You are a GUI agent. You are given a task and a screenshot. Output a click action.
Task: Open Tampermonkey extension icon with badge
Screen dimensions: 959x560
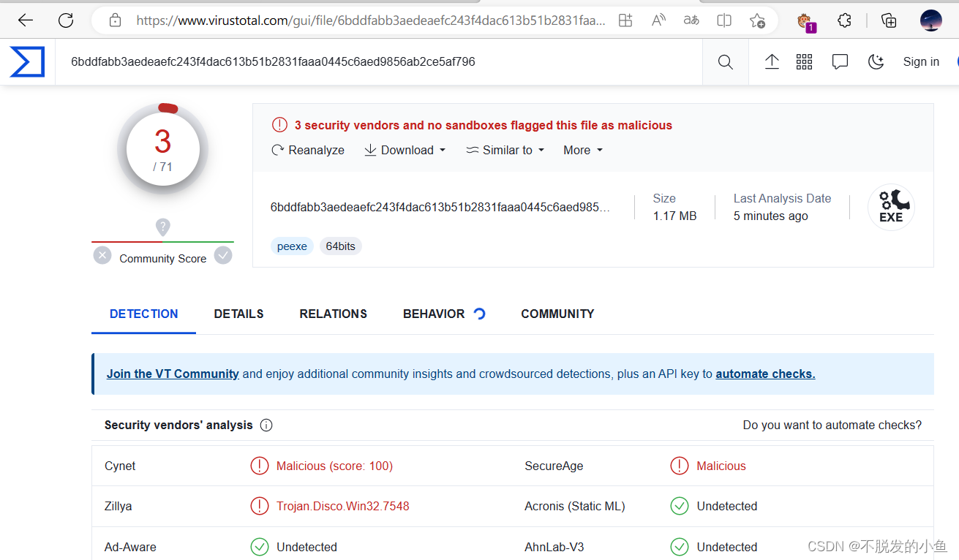805,21
